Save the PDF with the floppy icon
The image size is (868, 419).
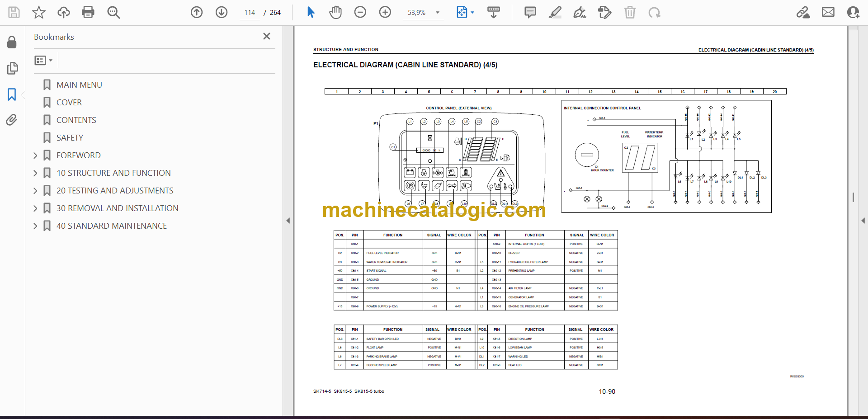(14, 12)
